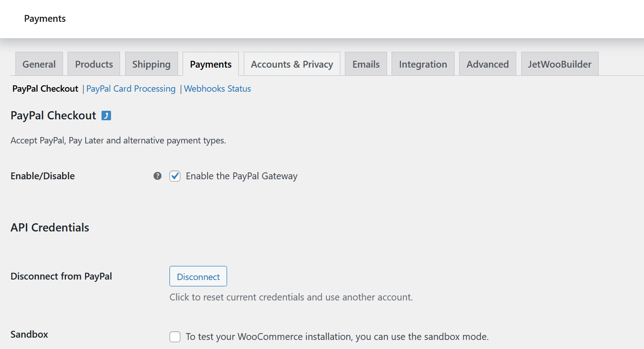Click the 'To test your WooCommerce installation' sandbox label
Image resolution: width=644 pixels, height=349 pixels.
click(x=337, y=337)
